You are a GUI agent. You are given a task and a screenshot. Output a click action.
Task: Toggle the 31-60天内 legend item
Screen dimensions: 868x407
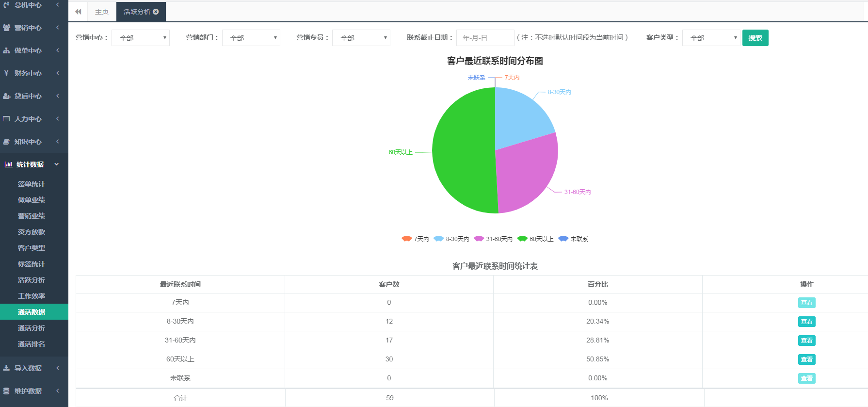(x=493, y=239)
